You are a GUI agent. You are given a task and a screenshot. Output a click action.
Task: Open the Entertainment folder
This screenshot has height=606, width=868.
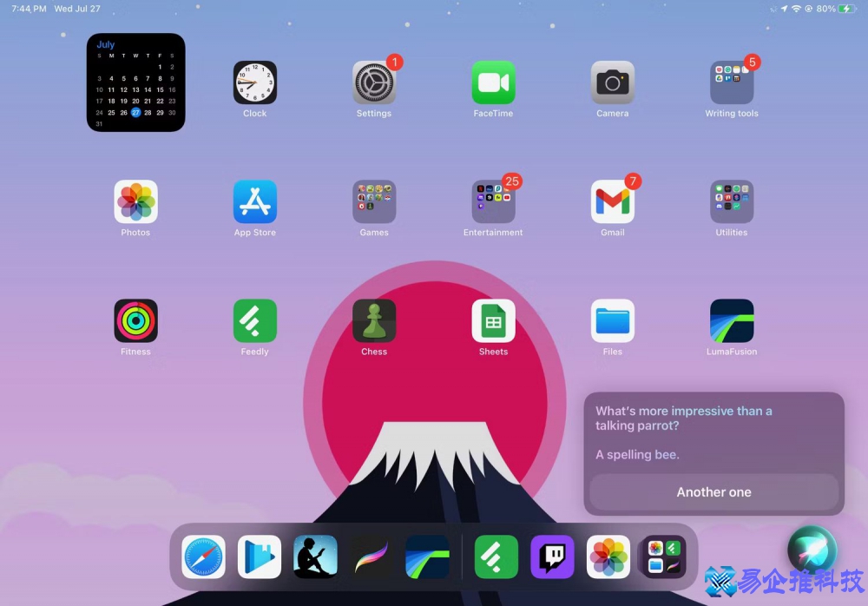point(493,202)
